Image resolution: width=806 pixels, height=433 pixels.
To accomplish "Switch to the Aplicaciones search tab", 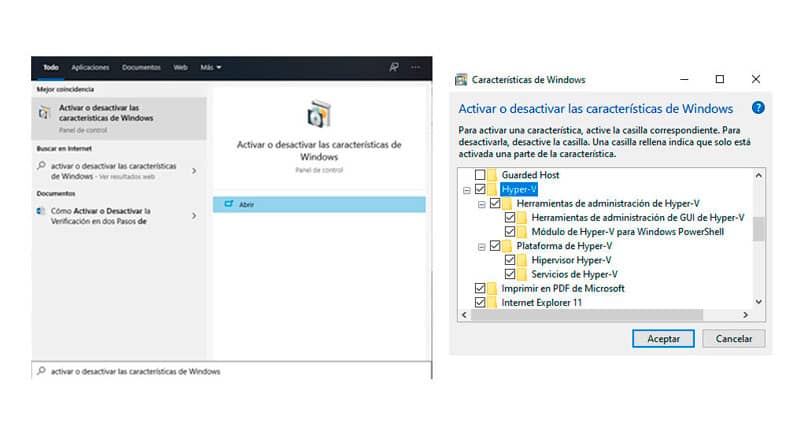I will pyautogui.click(x=90, y=67).
